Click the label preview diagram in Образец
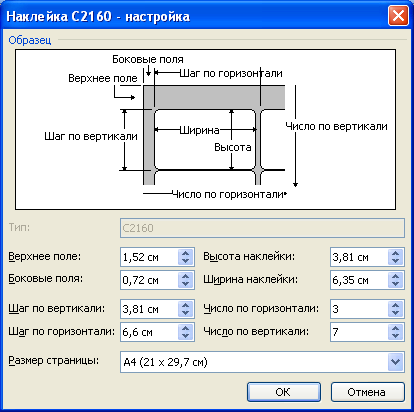This screenshot has height=412, width=414. [206, 130]
